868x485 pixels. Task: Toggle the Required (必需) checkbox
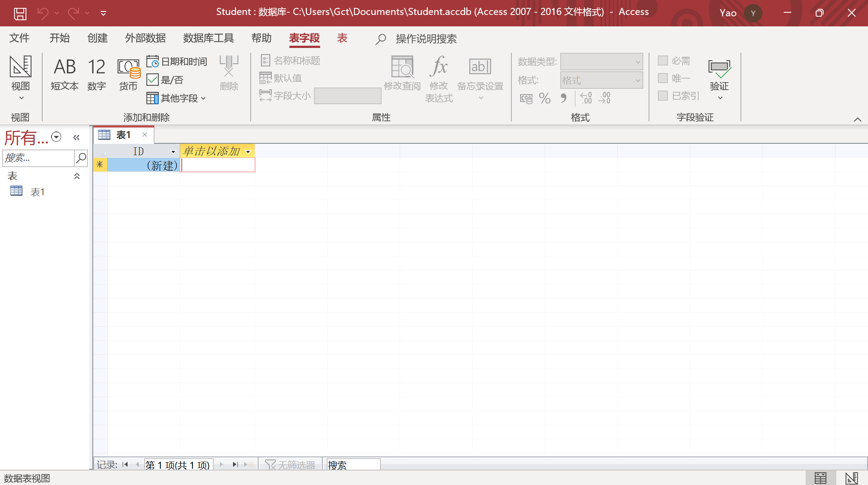663,61
